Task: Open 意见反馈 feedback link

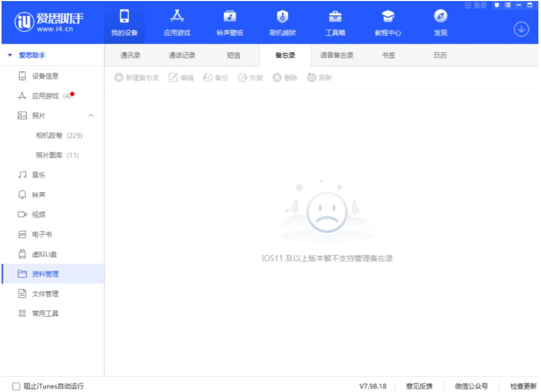Action: click(x=418, y=386)
